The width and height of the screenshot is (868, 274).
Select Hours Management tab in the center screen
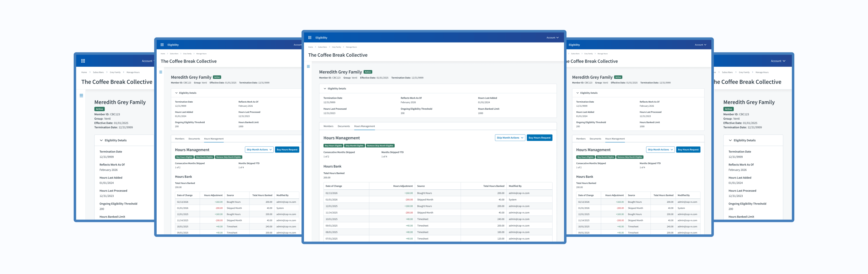(x=364, y=126)
